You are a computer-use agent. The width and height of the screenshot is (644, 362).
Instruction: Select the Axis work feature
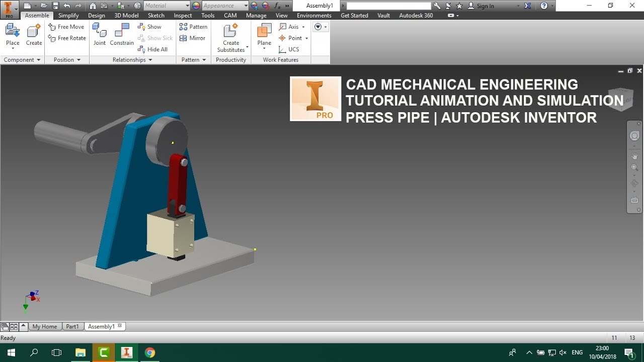click(x=289, y=27)
